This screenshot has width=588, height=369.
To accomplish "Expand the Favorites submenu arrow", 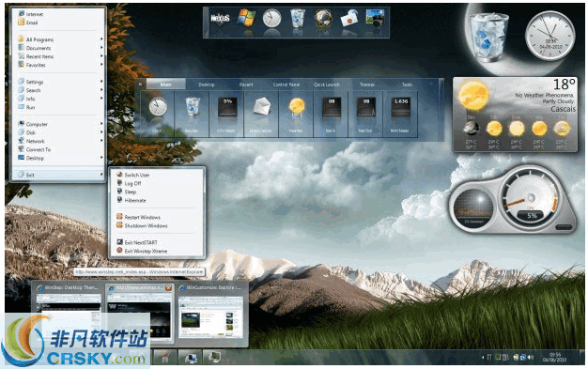I will point(101,65).
